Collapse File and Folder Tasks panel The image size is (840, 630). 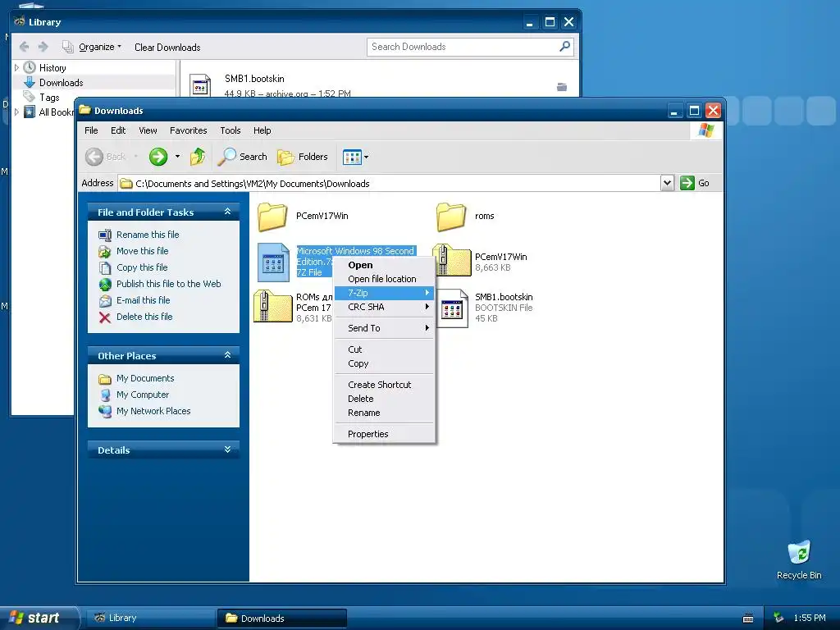[x=228, y=212]
